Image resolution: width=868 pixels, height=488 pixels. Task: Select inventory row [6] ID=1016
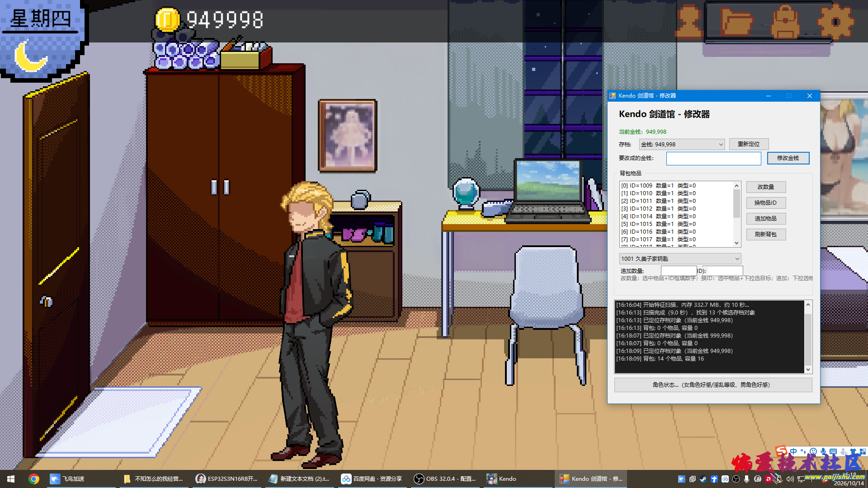(676, 232)
